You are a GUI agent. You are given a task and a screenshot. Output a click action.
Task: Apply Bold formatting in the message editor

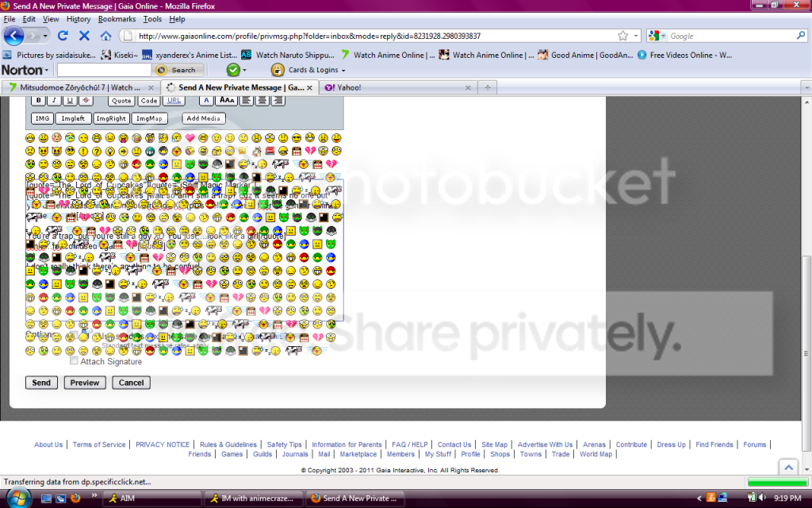pyautogui.click(x=38, y=101)
